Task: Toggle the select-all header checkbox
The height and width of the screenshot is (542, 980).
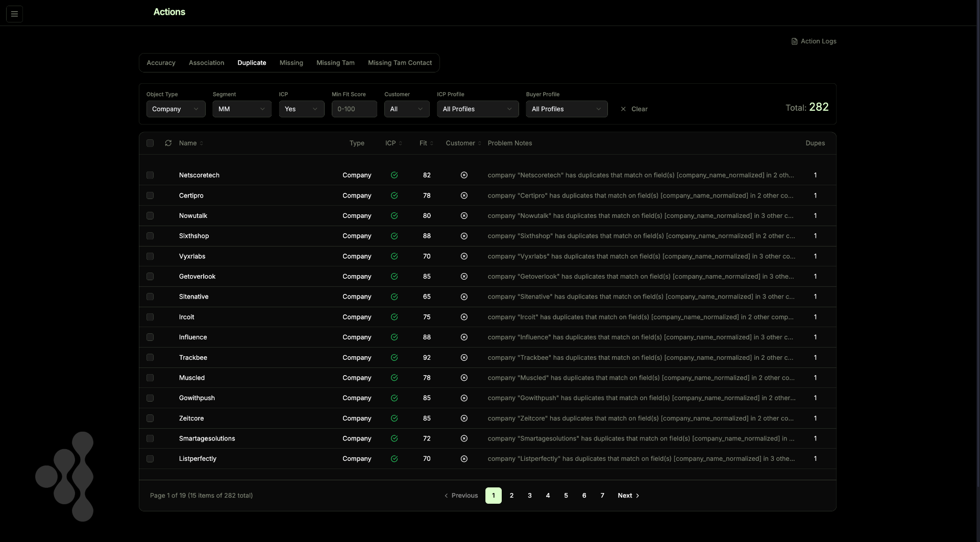Action: [x=150, y=143]
